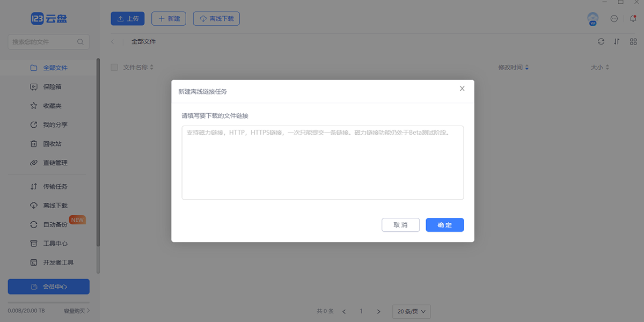Open the 20条/页 page size dropdown
Image resolution: width=644 pixels, height=322 pixels.
[411, 311]
